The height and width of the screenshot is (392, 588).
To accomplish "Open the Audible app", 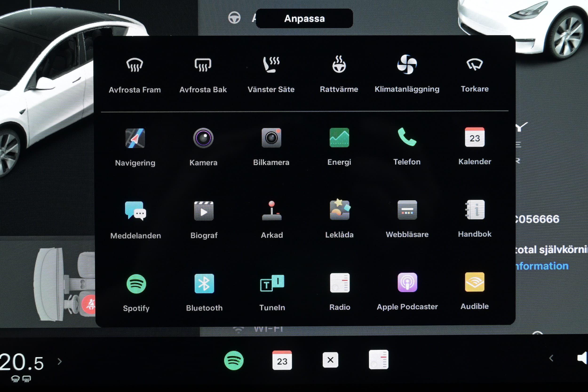I will pos(475,291).
